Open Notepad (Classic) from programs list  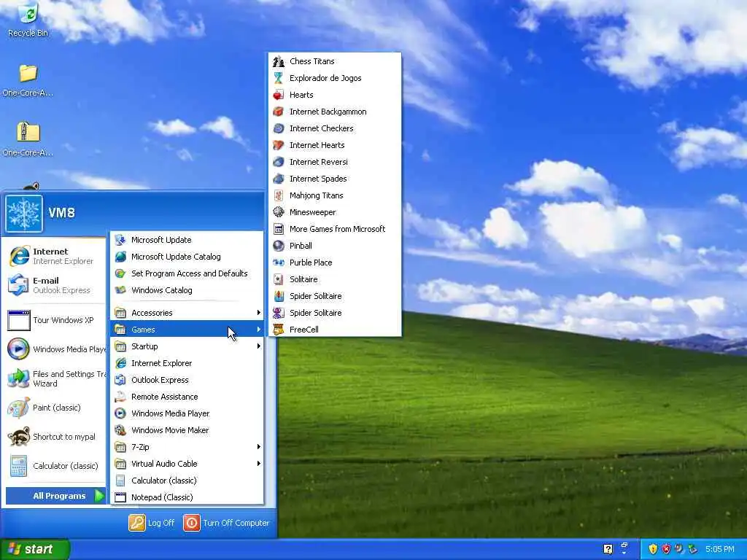point(187,497)
